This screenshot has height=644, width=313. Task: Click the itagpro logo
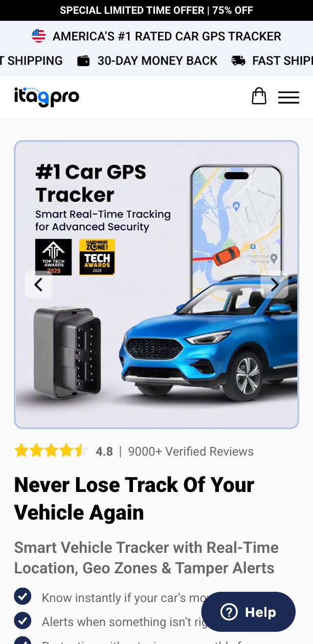click(47, 97)
